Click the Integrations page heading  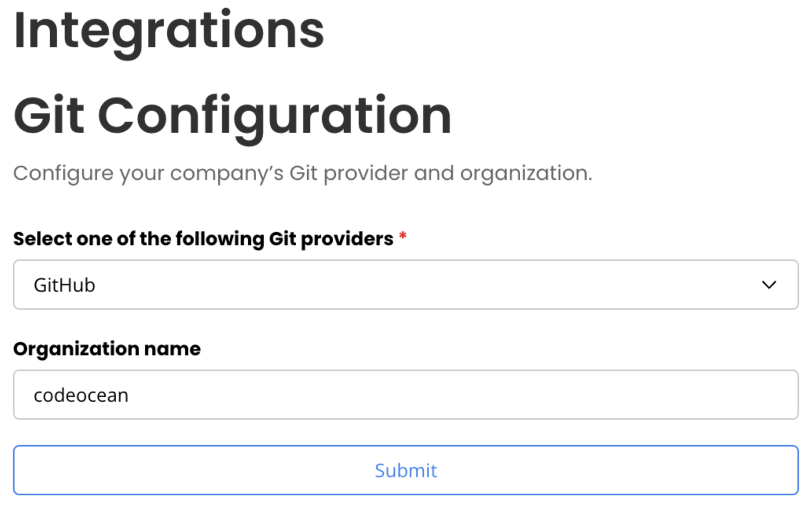(x=169, y=28)
